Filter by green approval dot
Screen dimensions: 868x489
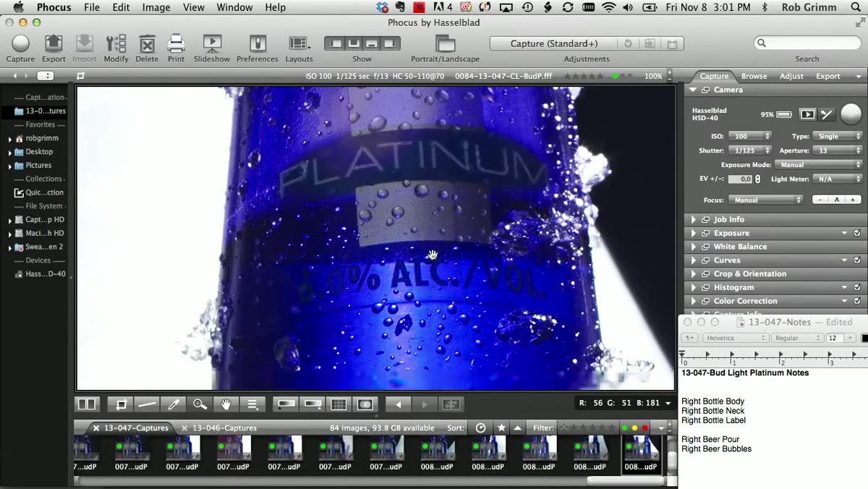tap(625, 428)
